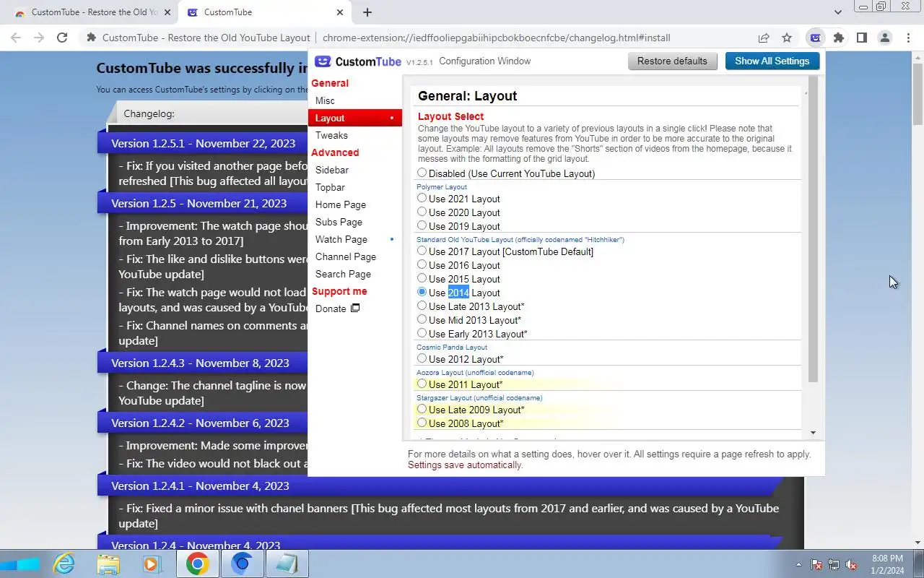Open Internet Explorer from the taskbar
This screenshot has width=924, height=578.
[64, 564]
